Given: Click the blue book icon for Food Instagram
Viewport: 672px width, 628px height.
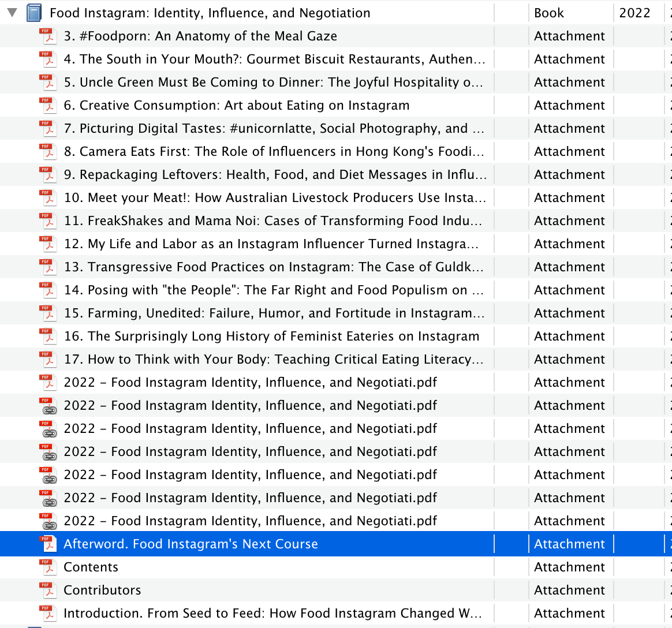Looking at the screenshot, I should (34, 13).
